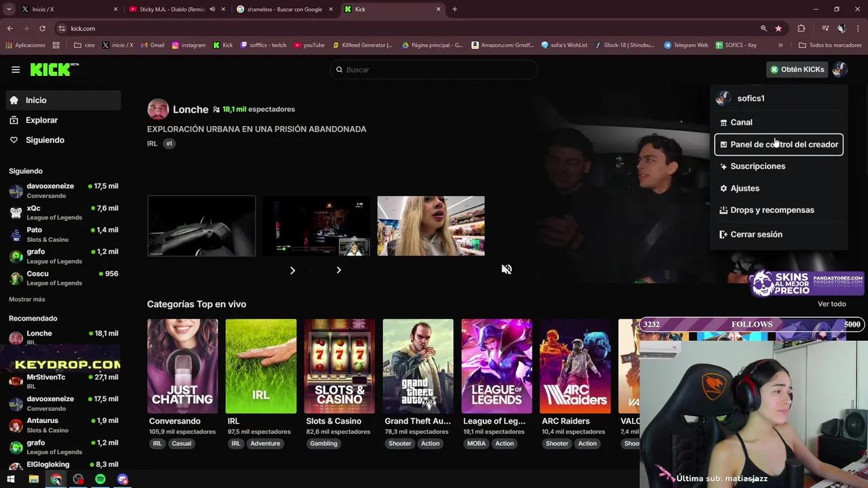Open the ARC Raiders category card
The width and height of the screenshot is (868, 488).
point(575,366)
